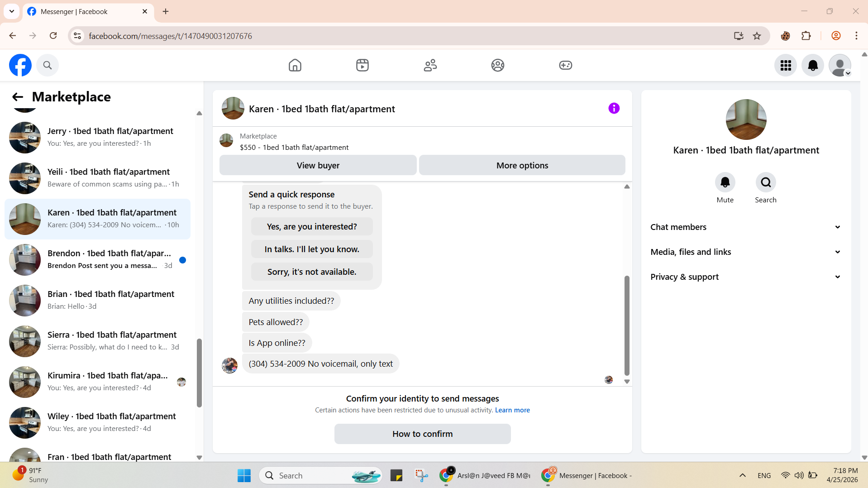The height and width of the screenshot is (488, 868).
Task: Open the weather widget on taskbar
Action: click(30, 475)
